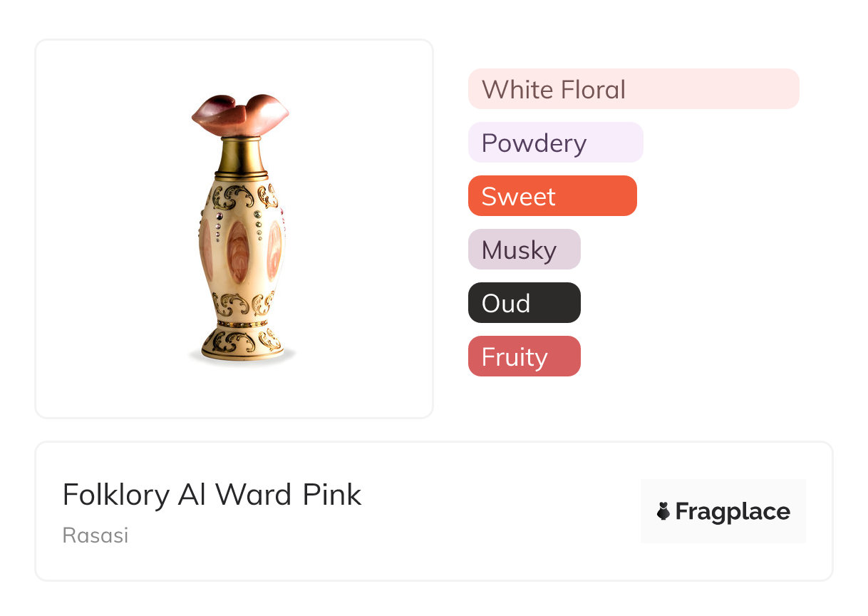The width and height of the screenshot is (868, 616).
Task: Pick the Musky accord tag
Action: (524, 250)
